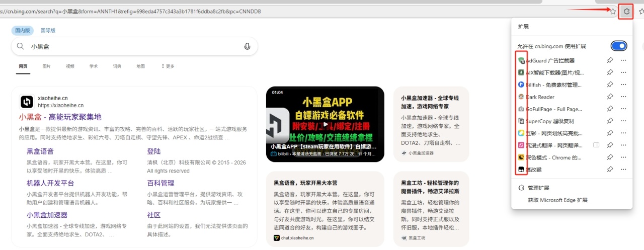The height and width of the screenshot is (250, 644).
Task: Open the 机器人开发平台 sublink
Action: click(50, 183)
